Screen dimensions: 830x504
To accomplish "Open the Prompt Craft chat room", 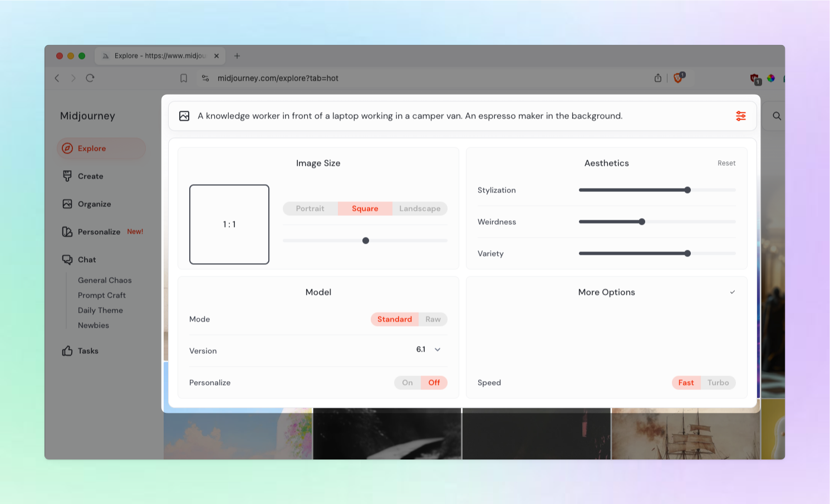I will click(102, 295).
